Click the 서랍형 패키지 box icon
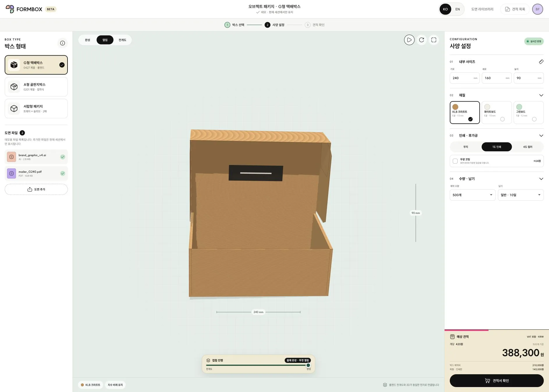This screenshot has width=549, height=392. tap(14, 109)
